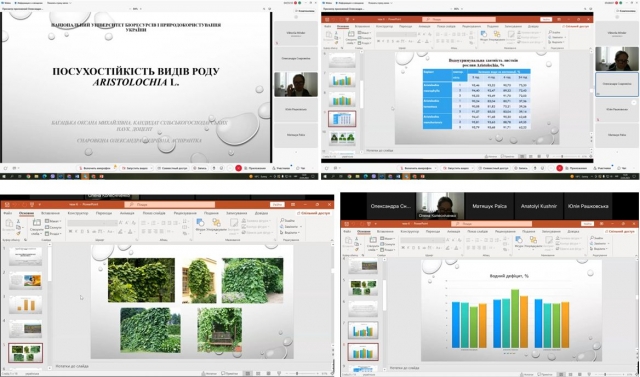Expand Select (Виділити) dropdown in chart-slide window
The image size is (640, 377).
[x=599, y=248]
